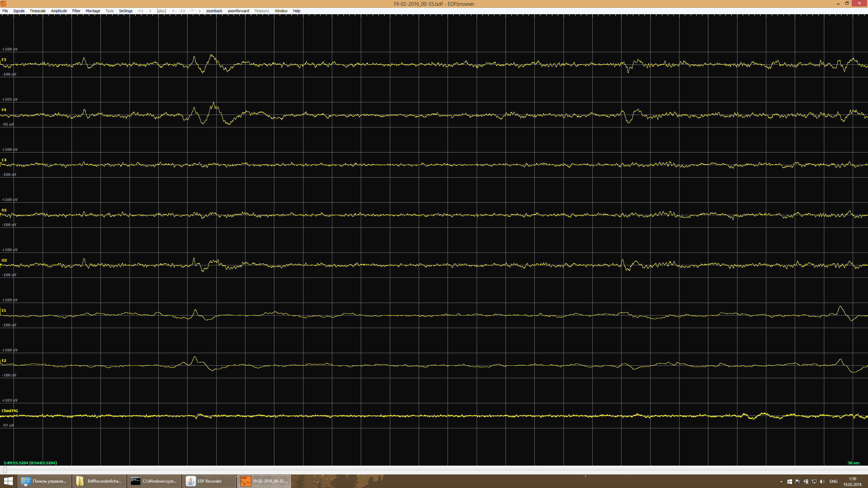Open the Montage menu
Image resolution: width=868 pixels, height=488 pixels.
click(93, 11)
